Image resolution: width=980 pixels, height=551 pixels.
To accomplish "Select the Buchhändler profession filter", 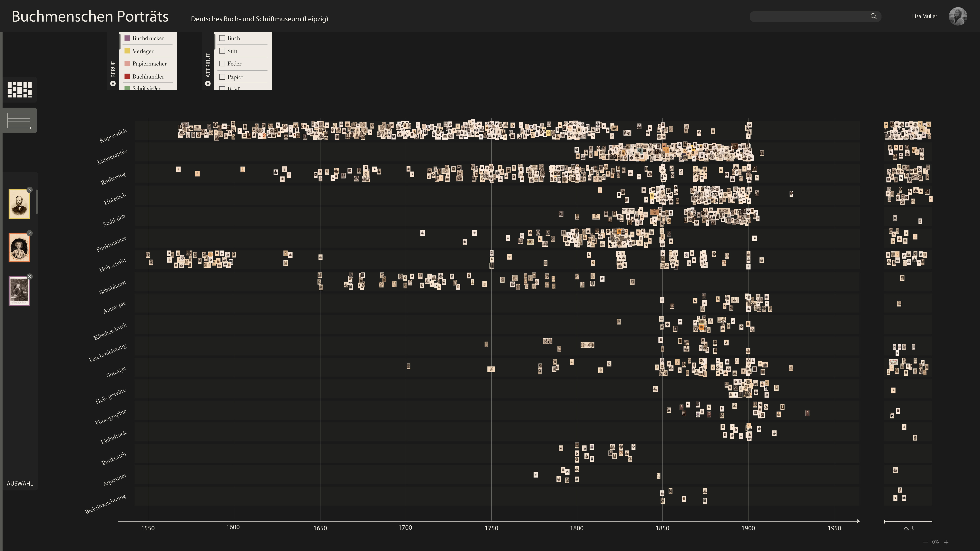I will [x=148, y=76].
